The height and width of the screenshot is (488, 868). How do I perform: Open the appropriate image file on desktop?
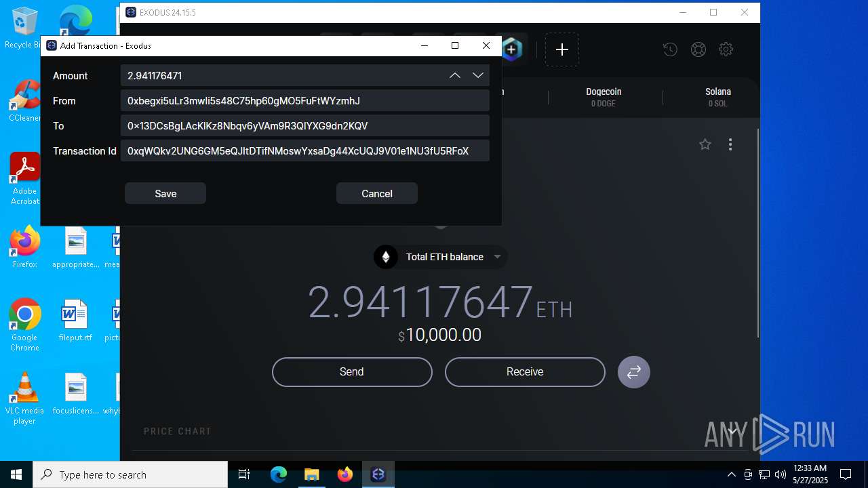pos(76,247)
